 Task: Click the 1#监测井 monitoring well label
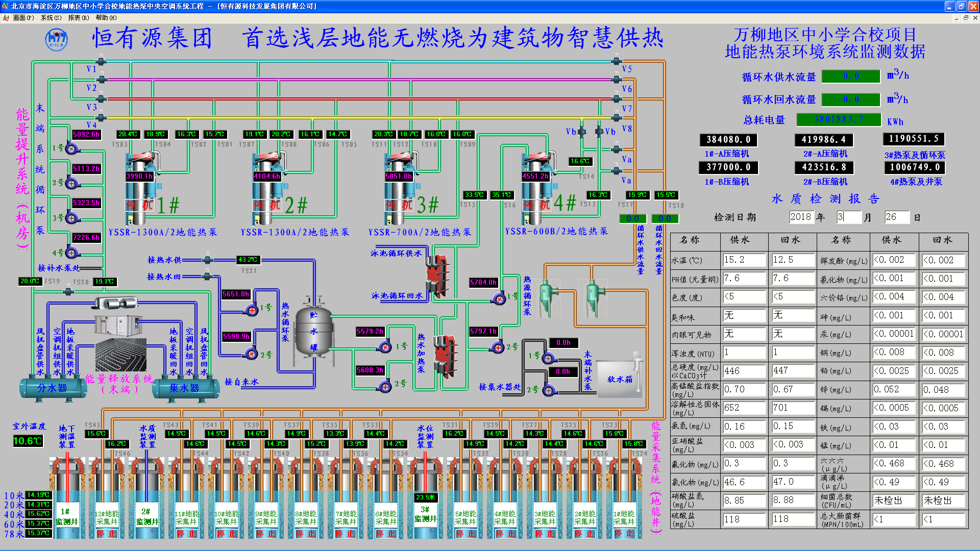[67, 517]
